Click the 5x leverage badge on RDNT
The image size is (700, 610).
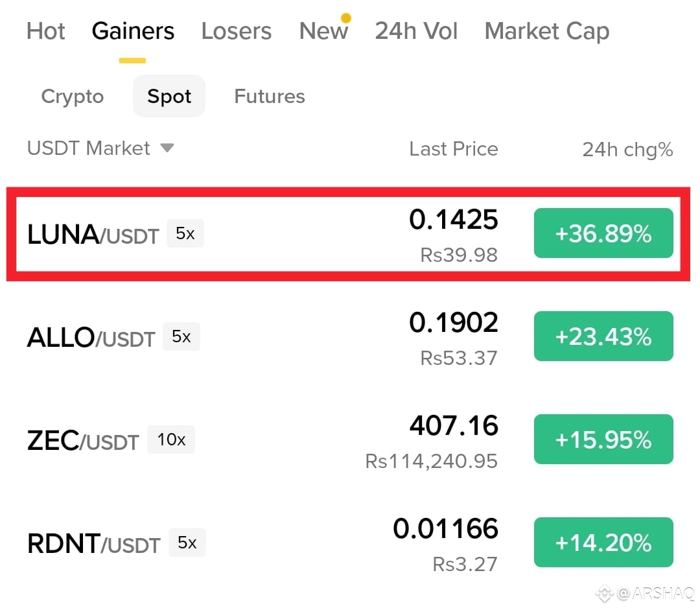pos(187,543)
